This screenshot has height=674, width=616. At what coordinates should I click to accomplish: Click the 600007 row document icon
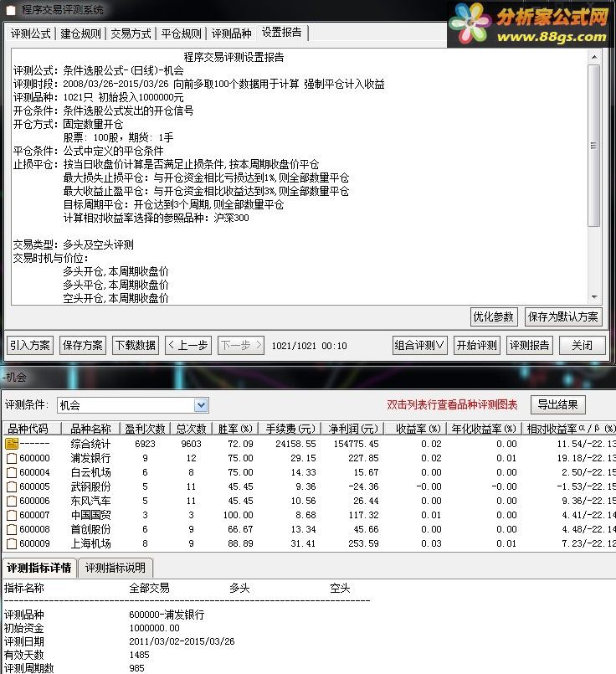point(12,515)
